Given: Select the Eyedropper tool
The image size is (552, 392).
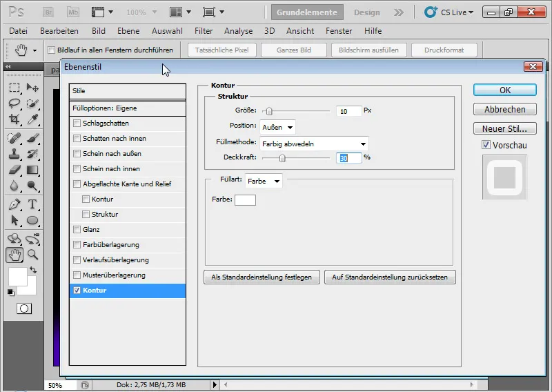Looking at the screenshot, I should [32, 119].
